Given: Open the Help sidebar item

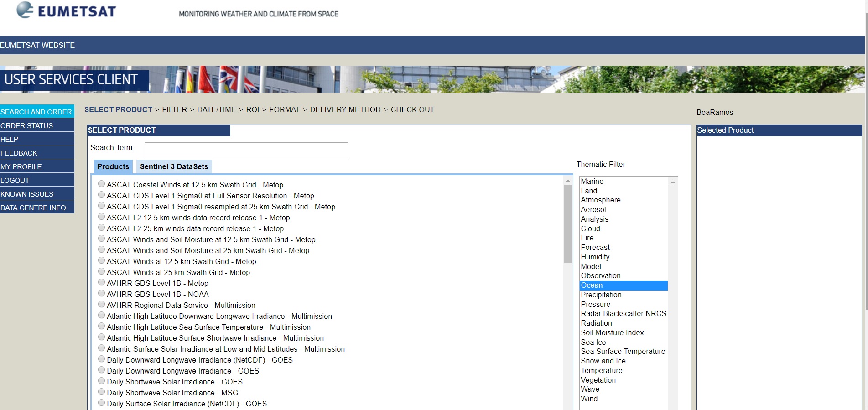Looking at the screenshot, I should [37, 139].
